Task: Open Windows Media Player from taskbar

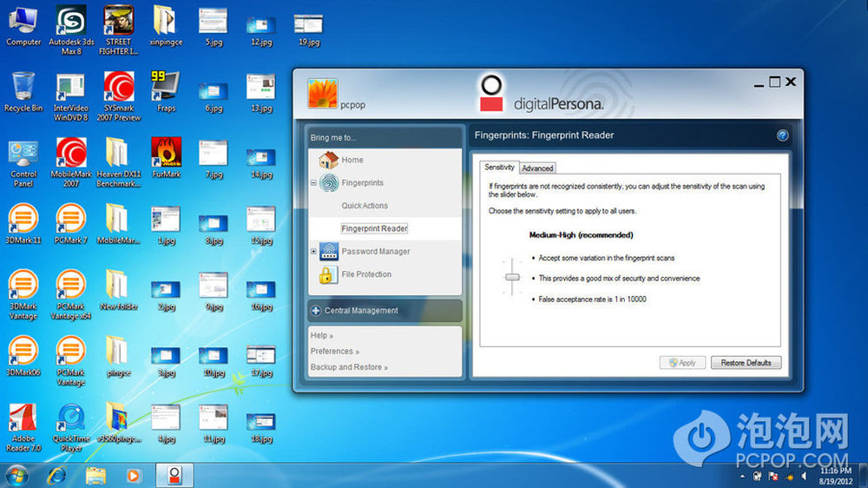Action: (x=133, y=476)
